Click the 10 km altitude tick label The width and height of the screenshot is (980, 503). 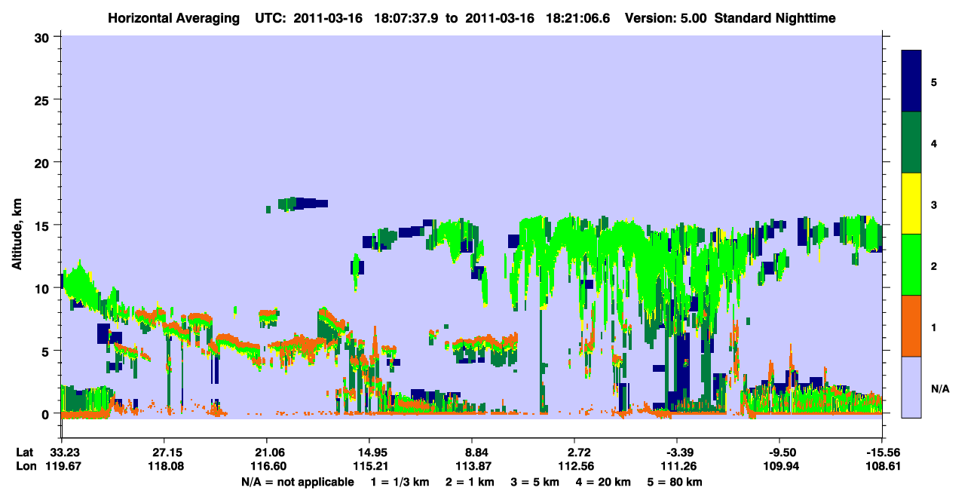pos(44,287)
